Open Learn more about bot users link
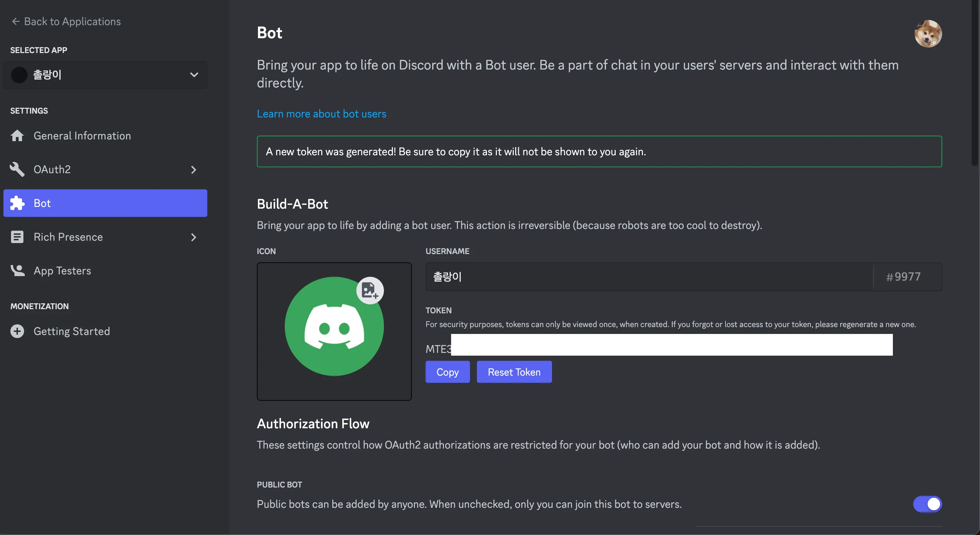Screen dimensions: 980x535 pos(321,114)
